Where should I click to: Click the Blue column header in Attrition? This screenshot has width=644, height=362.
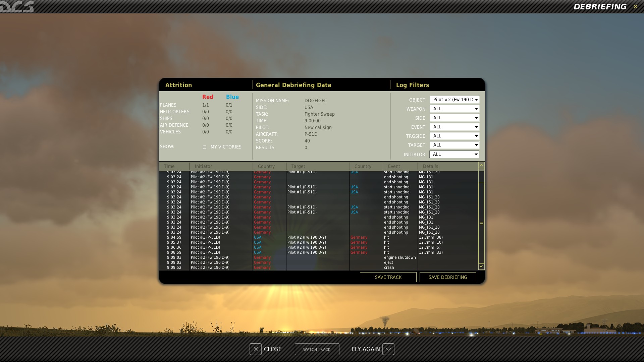point(232,97)
